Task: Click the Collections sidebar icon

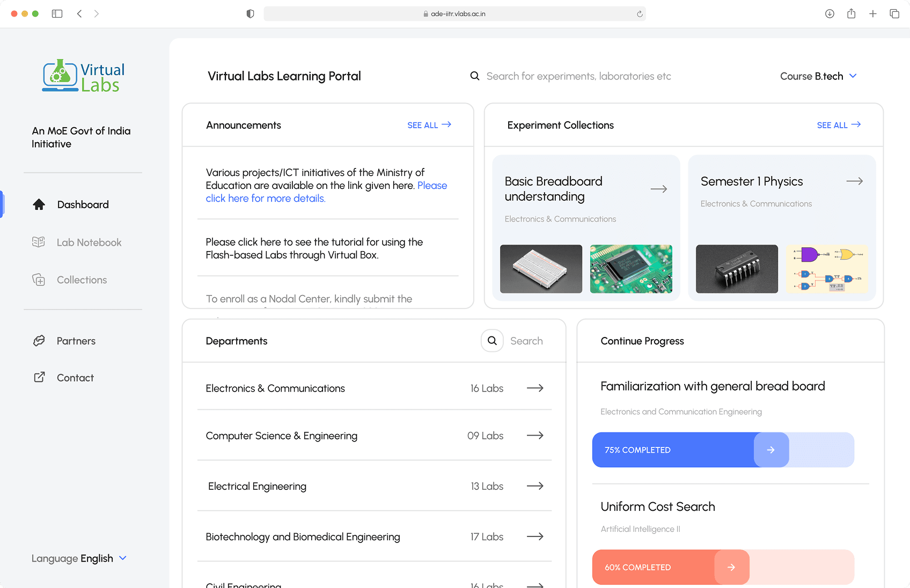Action: [x=39, y=280]
